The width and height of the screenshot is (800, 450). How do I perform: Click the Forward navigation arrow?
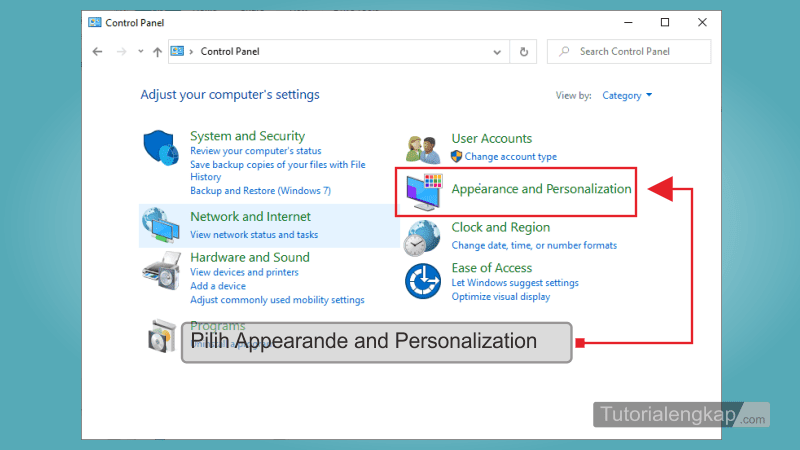[121, 52]
